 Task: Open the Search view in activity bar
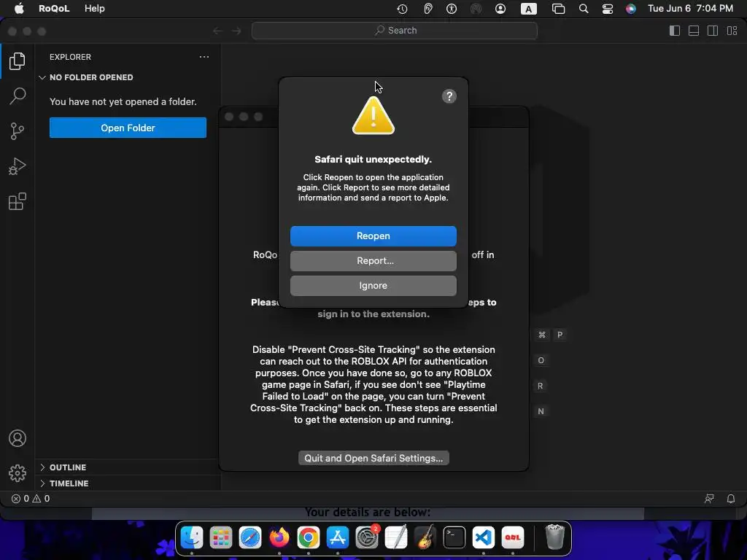click(x=18, y=96)
